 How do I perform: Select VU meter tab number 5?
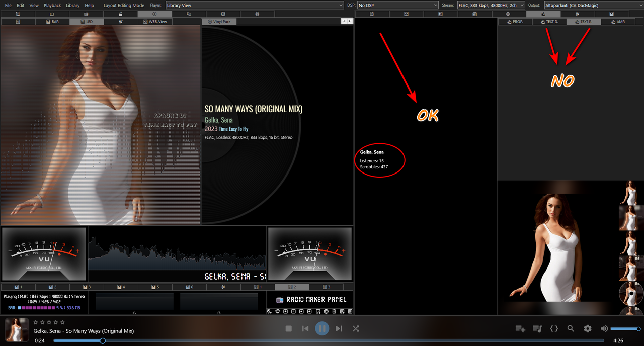click(155, 287)
